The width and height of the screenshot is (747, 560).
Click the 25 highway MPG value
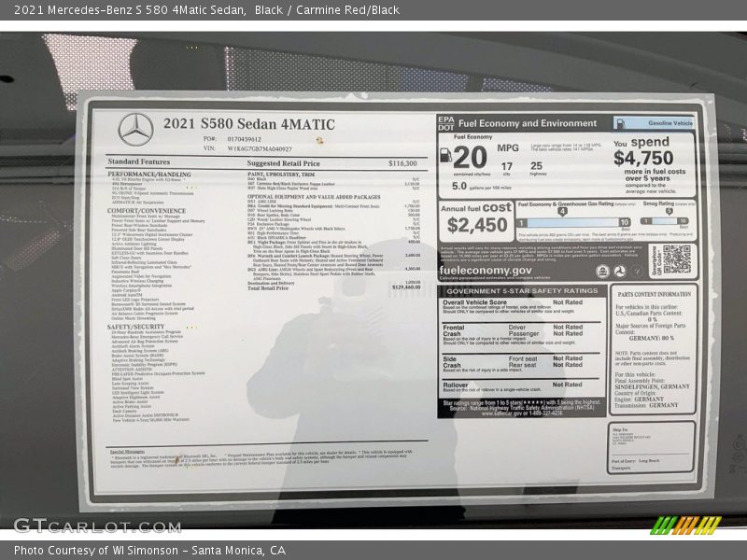(x=536, y=166)
